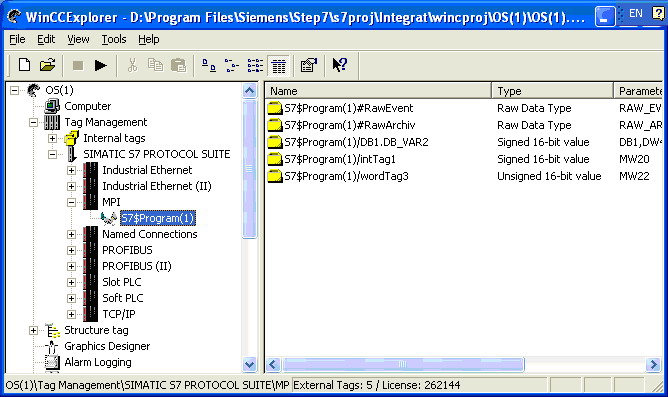Click the SIMATIC S7 PROTOCOL SUITE icon
Screen dimensions: 668x397
(x=72, y=154)
